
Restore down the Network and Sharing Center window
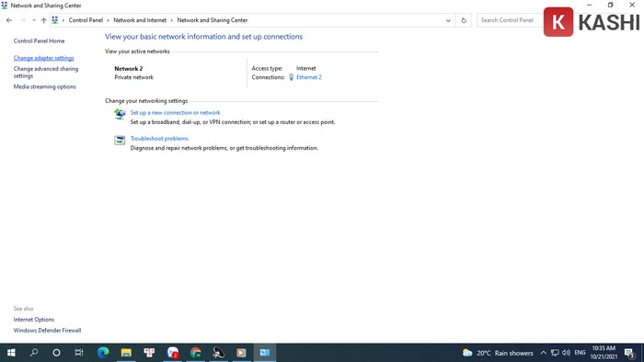point(610,5)
